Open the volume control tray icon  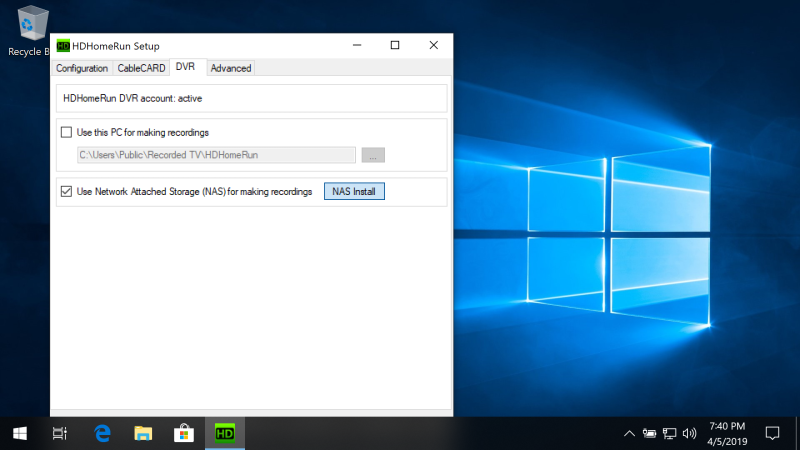click(x=689, y=434)
